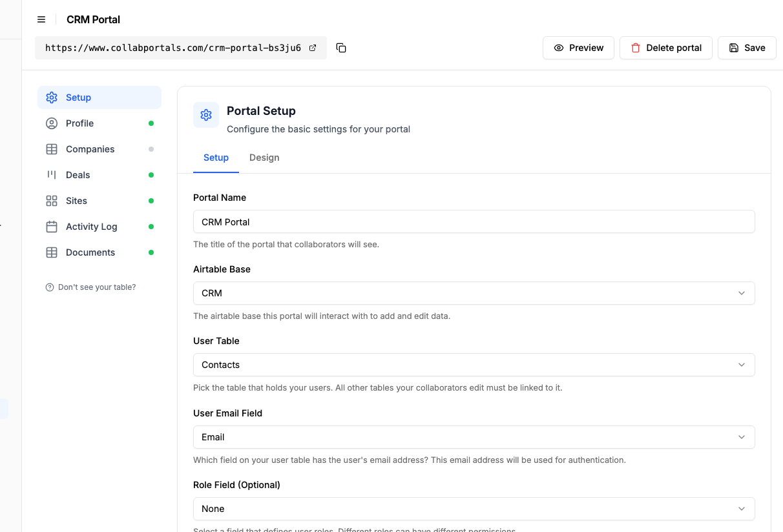Open Profile in the sidebar
The width and height of the screenshot is (783, 532).
click(99, 123)
